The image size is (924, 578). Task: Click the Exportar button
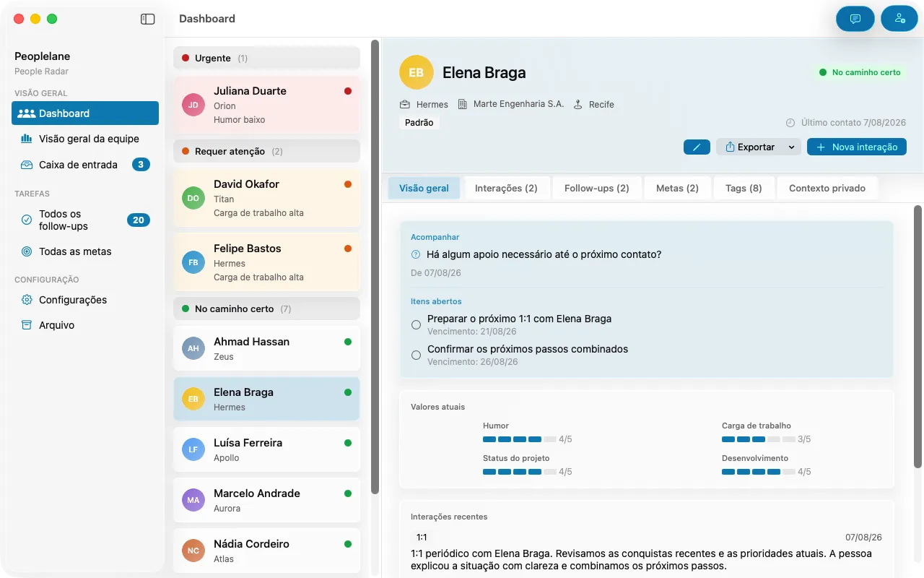tap(750, 147)
